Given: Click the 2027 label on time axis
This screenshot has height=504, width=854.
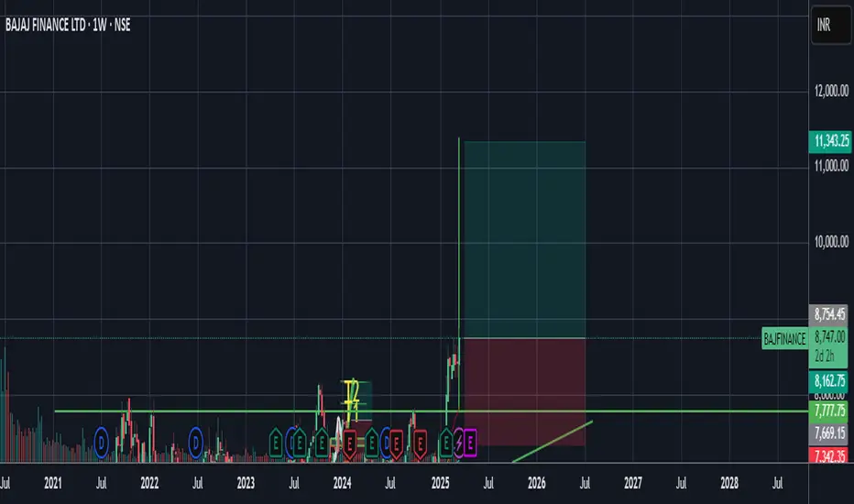Looking at the screenshot, I should pyautogui.click(x=633, y=483).
